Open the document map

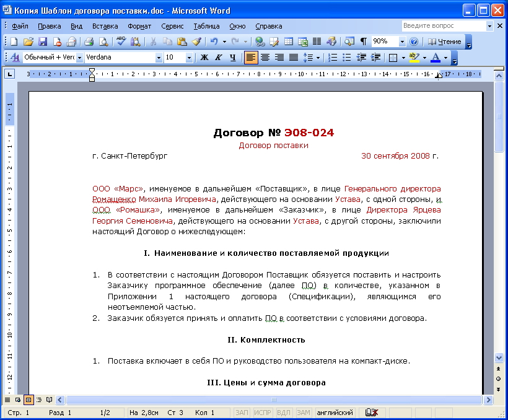(349, 42)
